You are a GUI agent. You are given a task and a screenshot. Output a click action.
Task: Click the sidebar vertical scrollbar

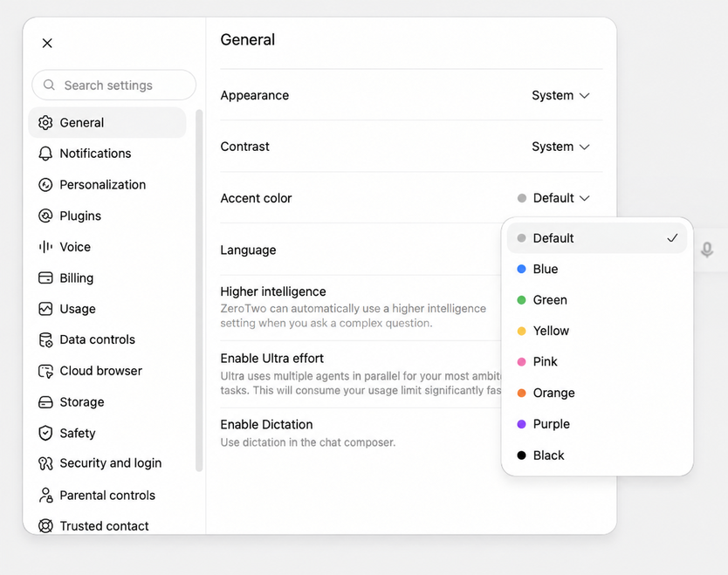(x=199, y=291)
